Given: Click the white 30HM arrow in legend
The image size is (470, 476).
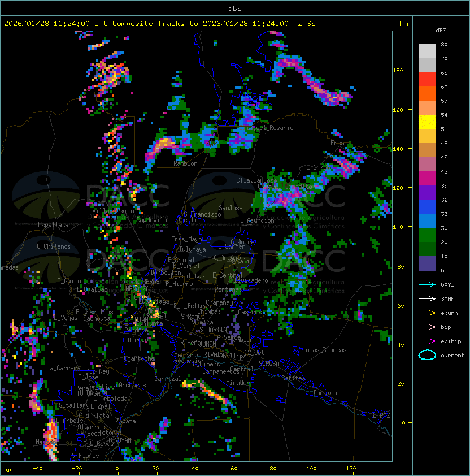Looking at the screenshot, I should pyautogui.click(x=427, y=298).
